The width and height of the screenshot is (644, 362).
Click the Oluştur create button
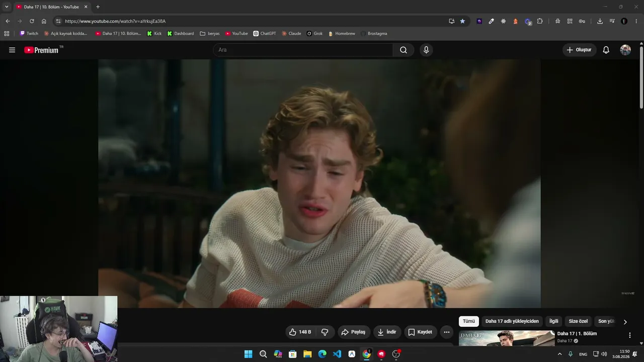coord(579,50)
